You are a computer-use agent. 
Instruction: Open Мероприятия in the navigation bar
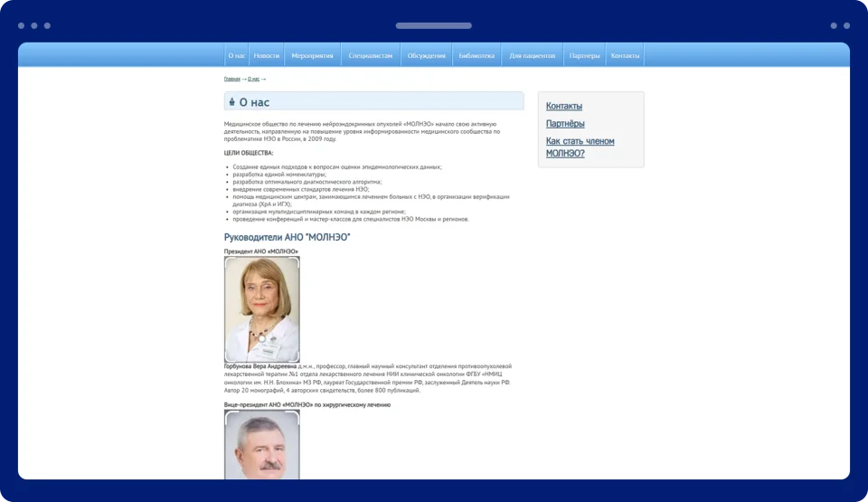pos(312,55)
